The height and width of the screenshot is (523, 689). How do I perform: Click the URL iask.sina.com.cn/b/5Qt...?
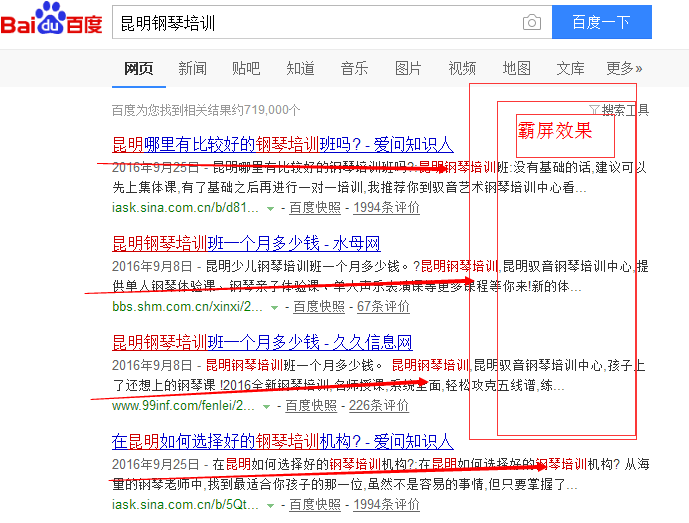[x=185, y=504]
